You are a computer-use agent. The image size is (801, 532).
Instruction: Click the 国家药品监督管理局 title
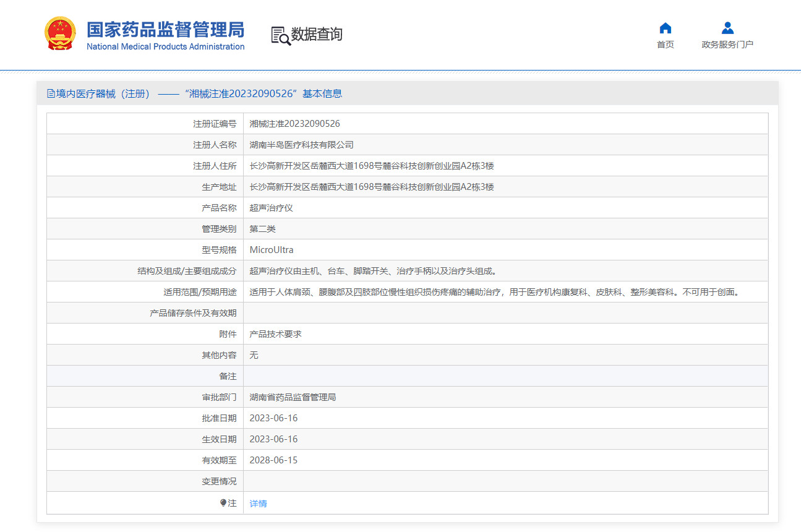165,29
